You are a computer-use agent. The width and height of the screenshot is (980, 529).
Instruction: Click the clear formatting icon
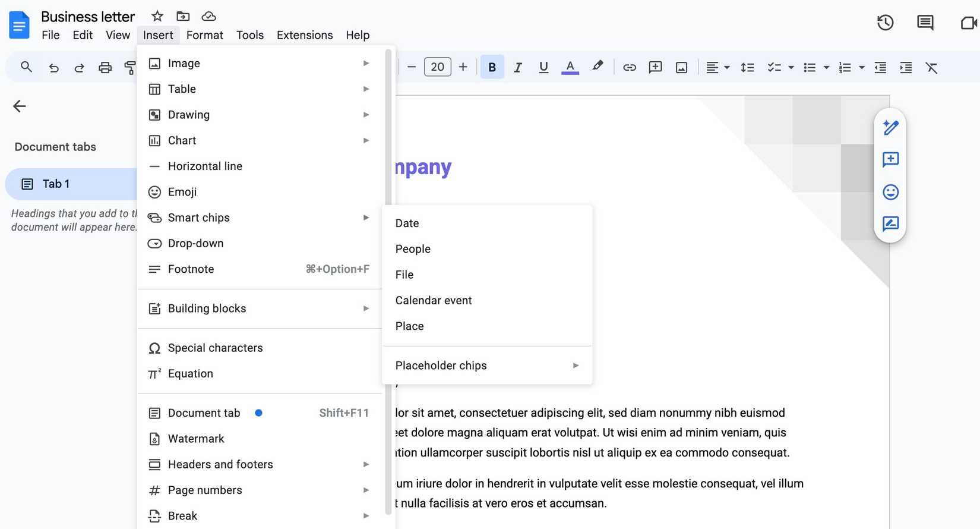pyautogui.click(x=931, y=68)
